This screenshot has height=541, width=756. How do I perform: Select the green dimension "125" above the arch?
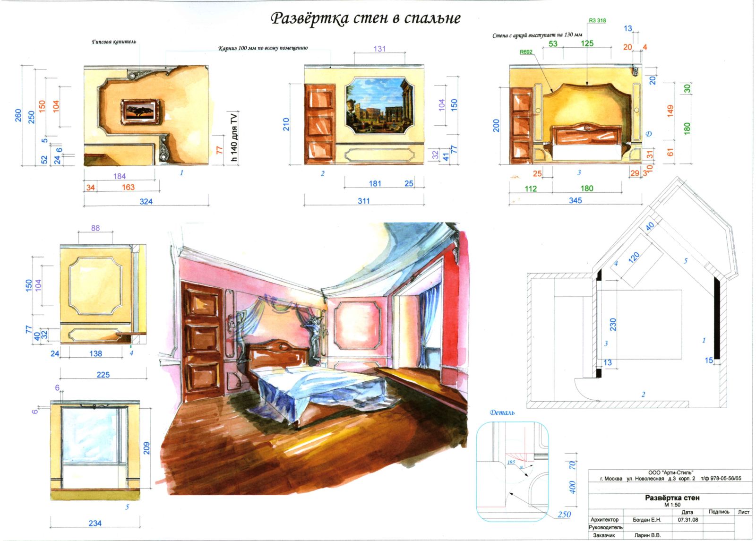[587, 43]
